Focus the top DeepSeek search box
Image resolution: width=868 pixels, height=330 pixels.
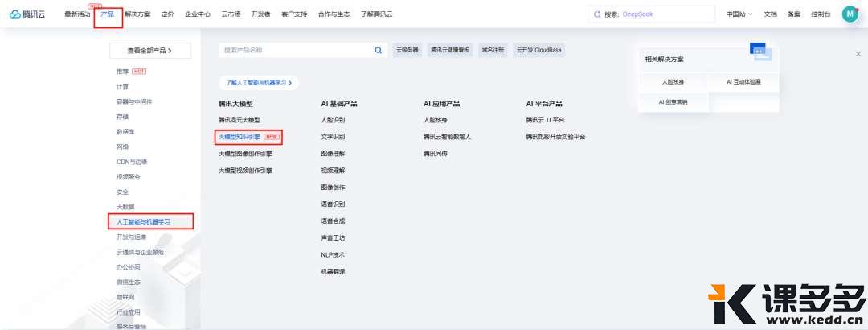[x=652, y=14]
